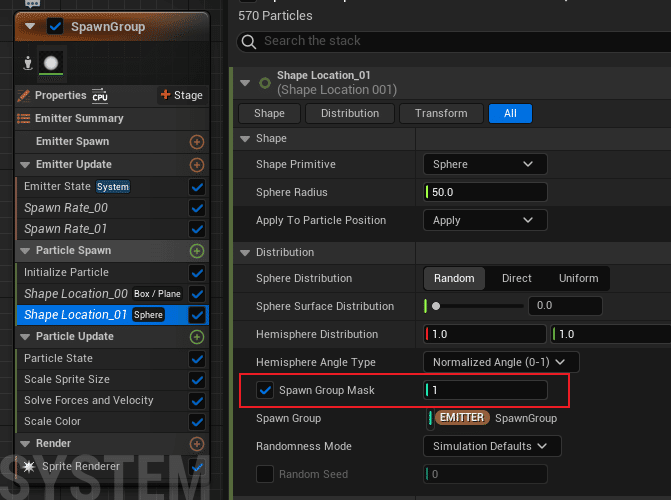This screenshot has width=671, height=500.
Task: Collapse the Distribution category
Action: (245, 253)
